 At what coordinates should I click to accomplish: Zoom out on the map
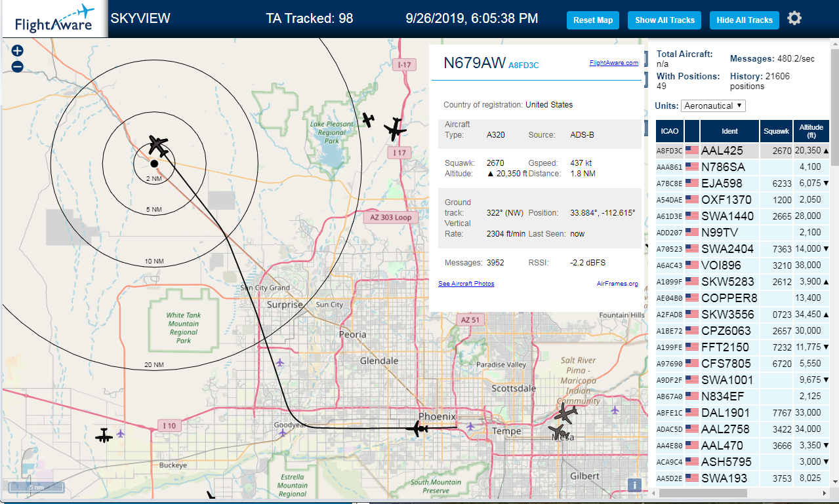click(18, 66)
